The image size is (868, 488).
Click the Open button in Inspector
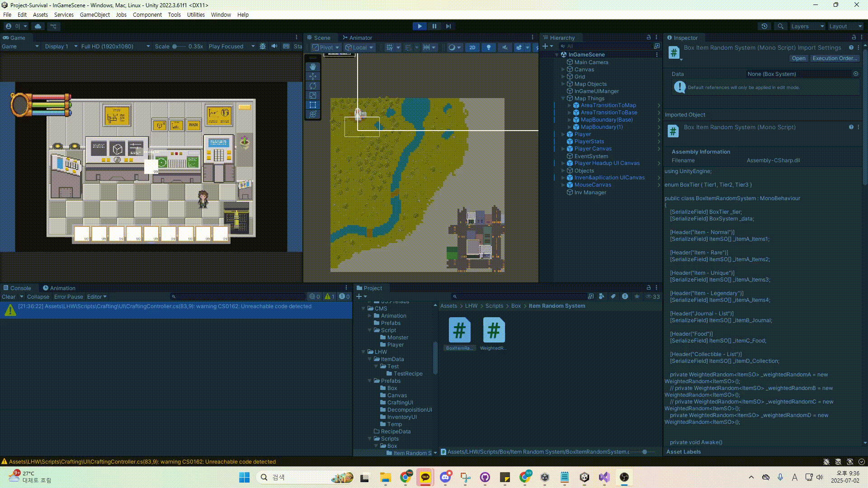coord(798,58)
